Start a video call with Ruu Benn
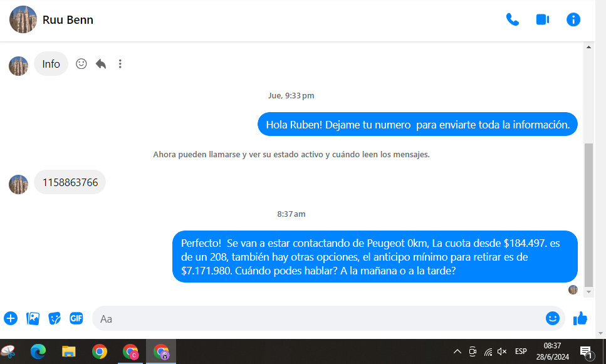Image resolution: width=606 pixels, height=364 pixels. pyautogui.click(x=543, y=19)
